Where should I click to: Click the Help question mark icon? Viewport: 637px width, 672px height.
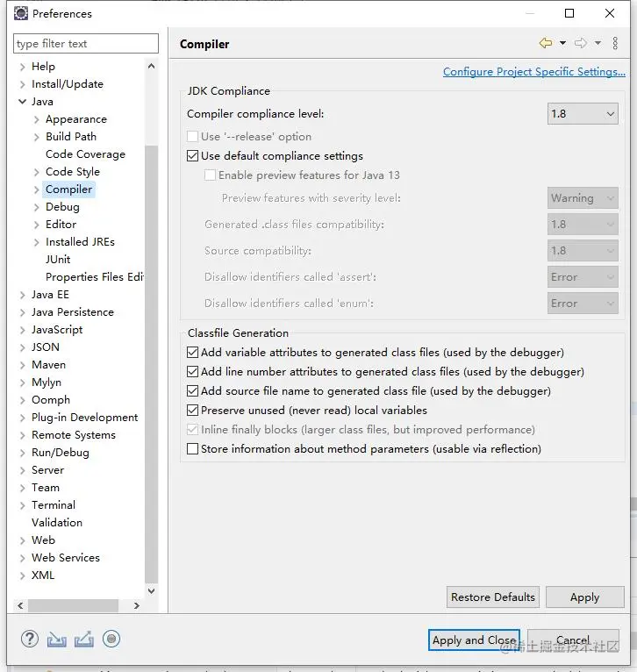[30, 639]
